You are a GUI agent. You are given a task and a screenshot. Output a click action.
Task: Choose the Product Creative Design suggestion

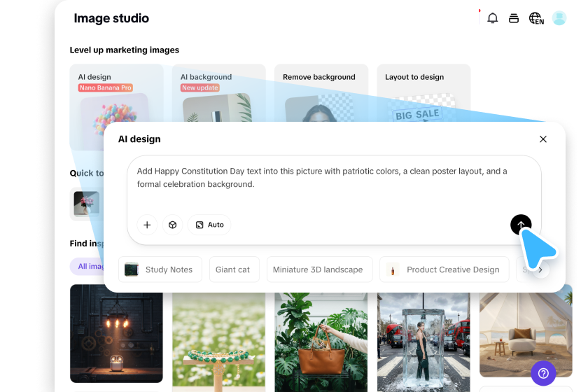point(444,269)
